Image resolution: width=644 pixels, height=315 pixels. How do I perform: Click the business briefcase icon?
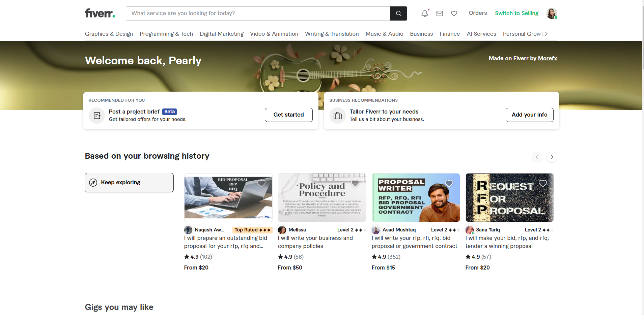pyautogui.click(x=338, y=116)
